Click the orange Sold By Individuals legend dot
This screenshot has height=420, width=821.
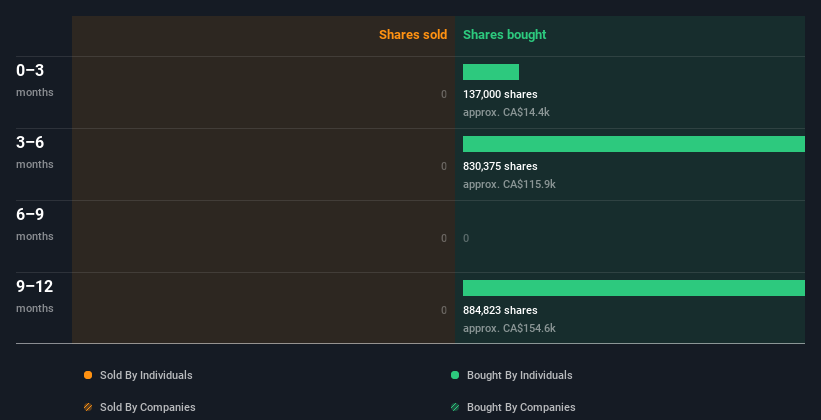pos(88,375)
